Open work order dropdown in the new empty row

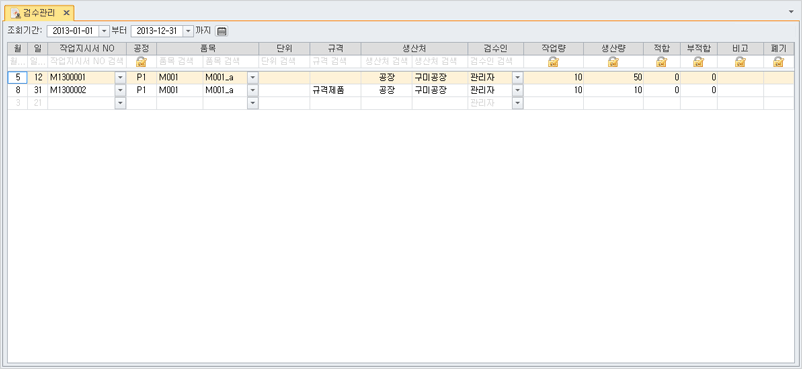[120, 103]
